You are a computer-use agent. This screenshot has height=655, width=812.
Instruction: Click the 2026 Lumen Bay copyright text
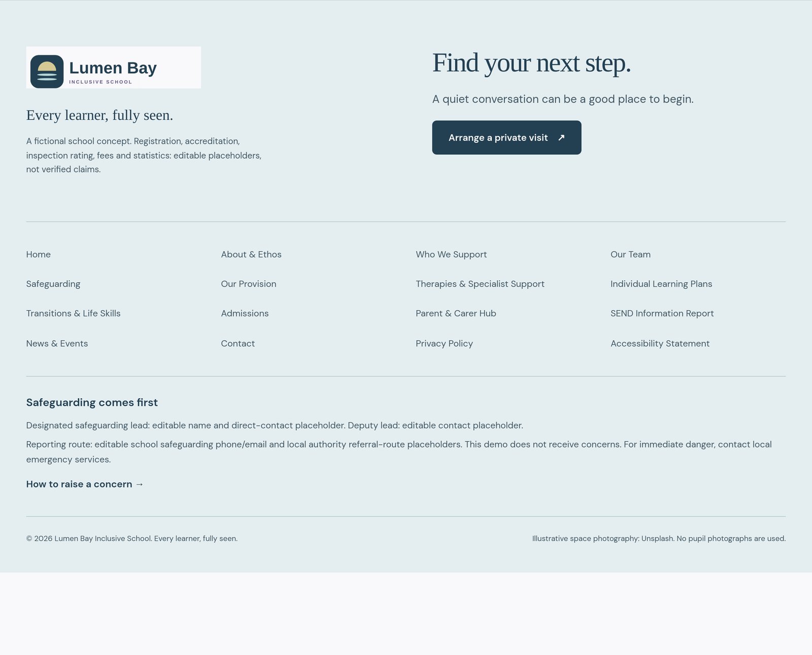tap(132, 538)
